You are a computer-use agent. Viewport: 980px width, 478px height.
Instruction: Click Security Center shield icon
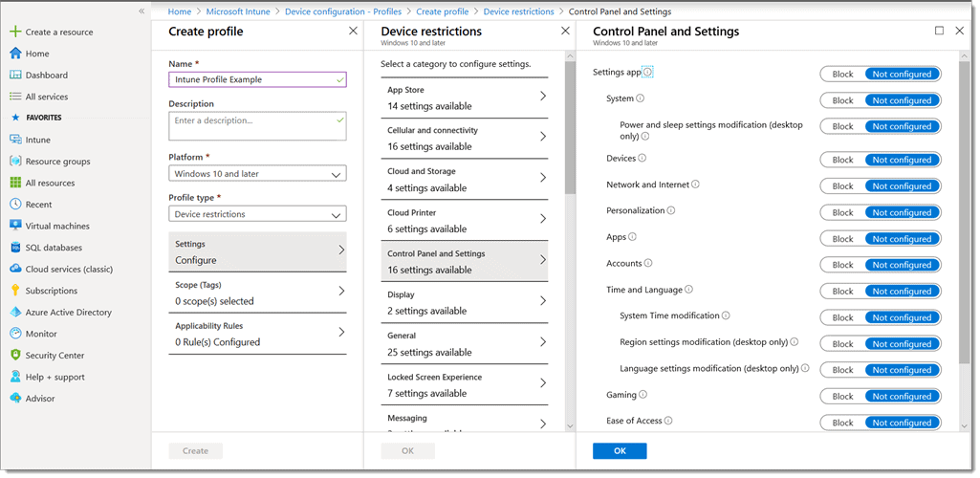point(15,356)
